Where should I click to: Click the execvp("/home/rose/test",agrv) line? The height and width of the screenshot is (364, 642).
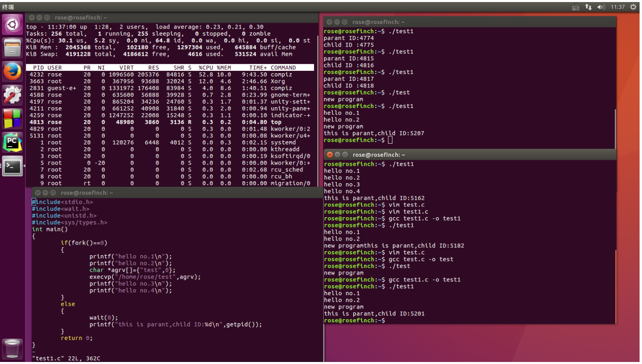(x=145, y=277)
